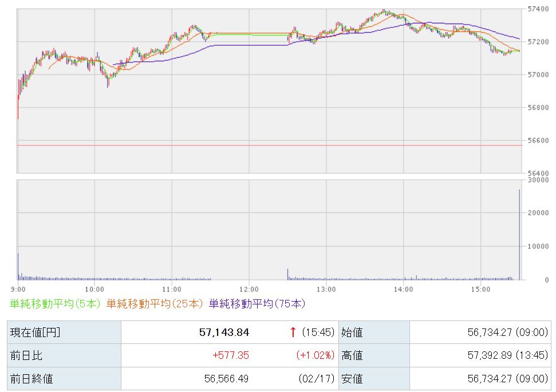Click the 14:00 time axis label
The width and height of the screenshot is (556, 392).
pyautogui.click(x=403, y=289)
